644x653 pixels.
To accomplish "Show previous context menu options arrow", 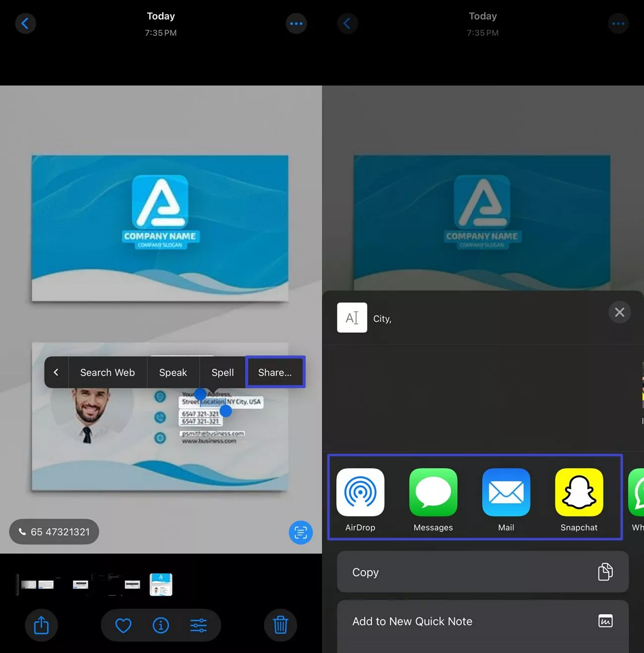I will coord(56,372).
